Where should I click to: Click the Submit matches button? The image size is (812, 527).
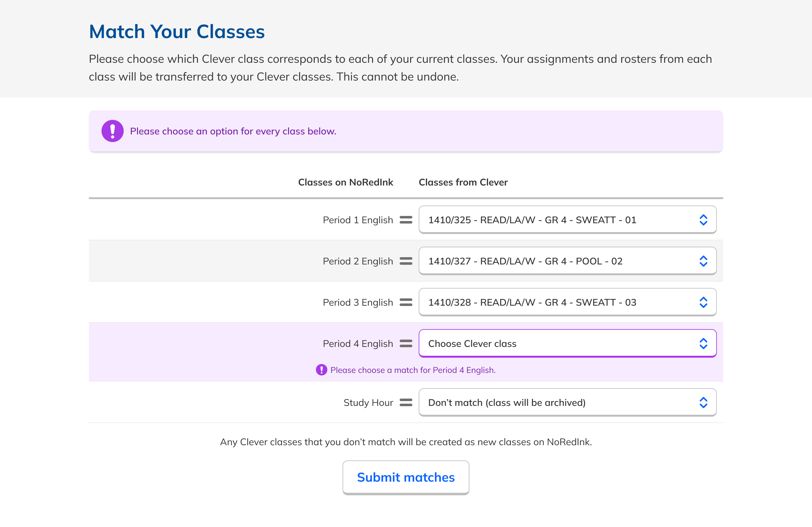[406, 477]
